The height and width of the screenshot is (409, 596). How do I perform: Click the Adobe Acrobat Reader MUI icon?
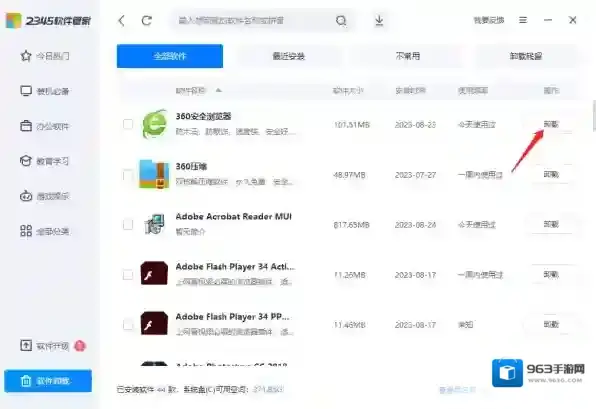tap(154, 224)
